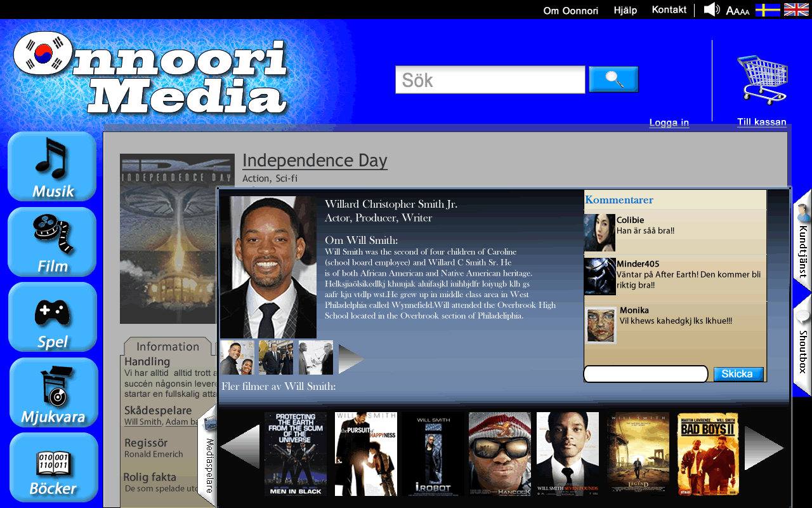
Task: Open the Kontakt menu item
Action: [669, 10]
